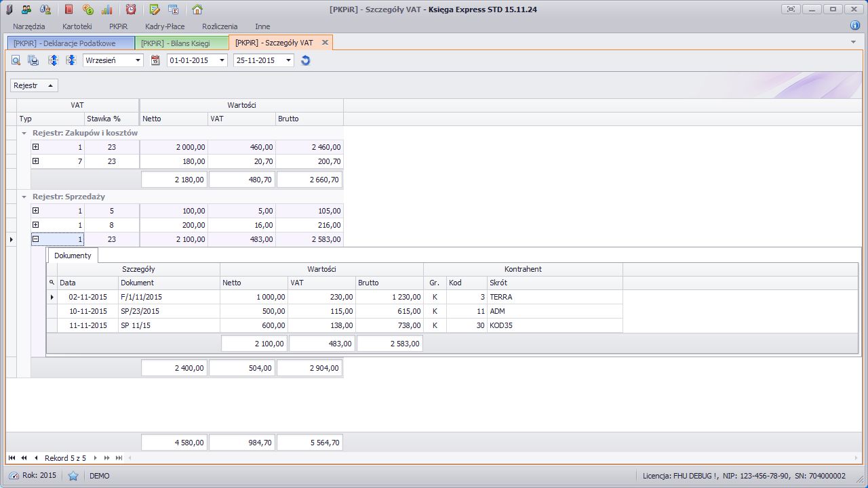
Task: Open the Inne menu
Action: [x=262, y=26]
